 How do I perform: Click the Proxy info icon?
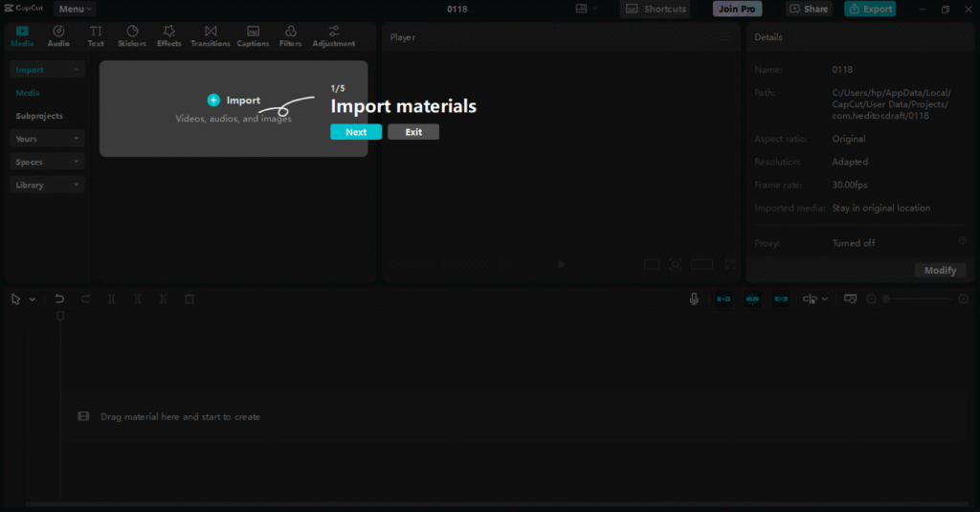[x=963, y=240]
